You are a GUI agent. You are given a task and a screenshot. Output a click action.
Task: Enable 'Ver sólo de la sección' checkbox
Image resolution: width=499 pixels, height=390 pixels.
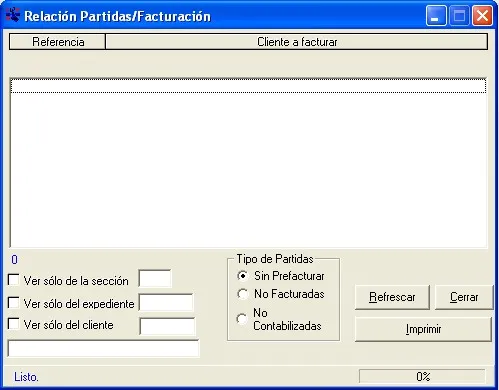pos(13,280)
